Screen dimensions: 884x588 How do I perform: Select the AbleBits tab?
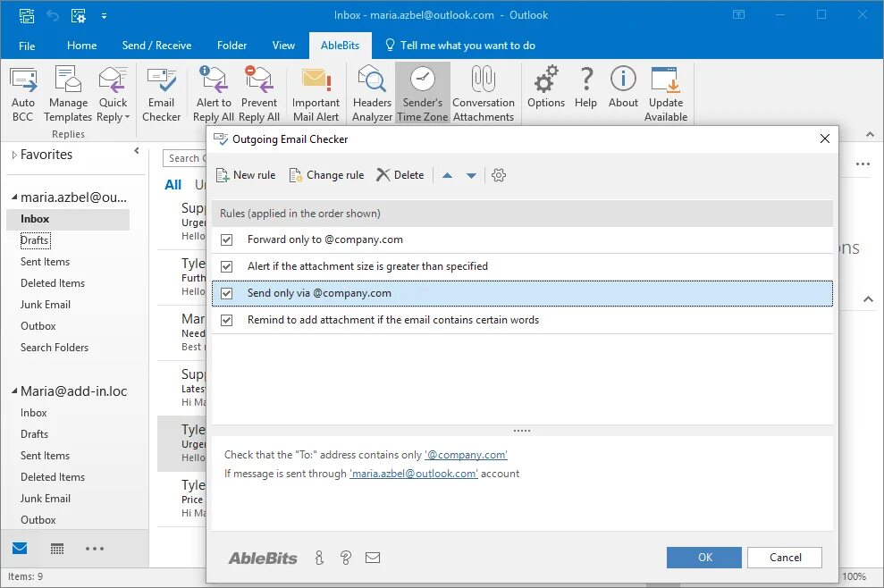(340, 46)
